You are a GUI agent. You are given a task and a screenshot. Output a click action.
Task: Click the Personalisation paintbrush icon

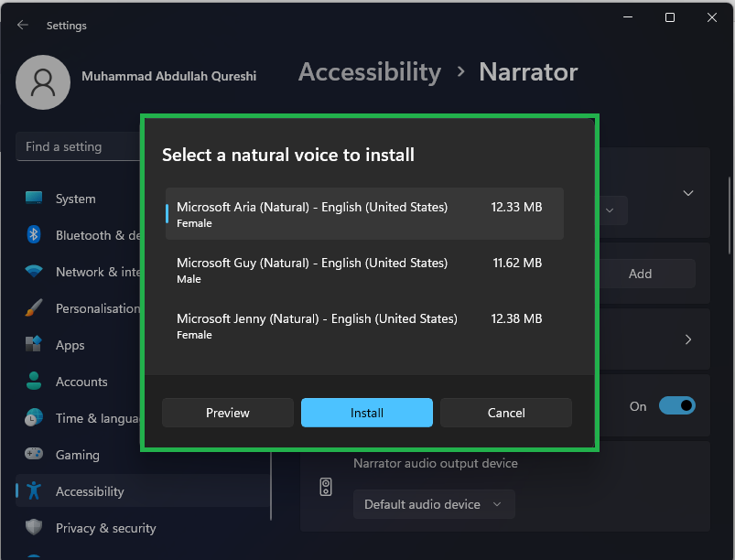point(34,308)
